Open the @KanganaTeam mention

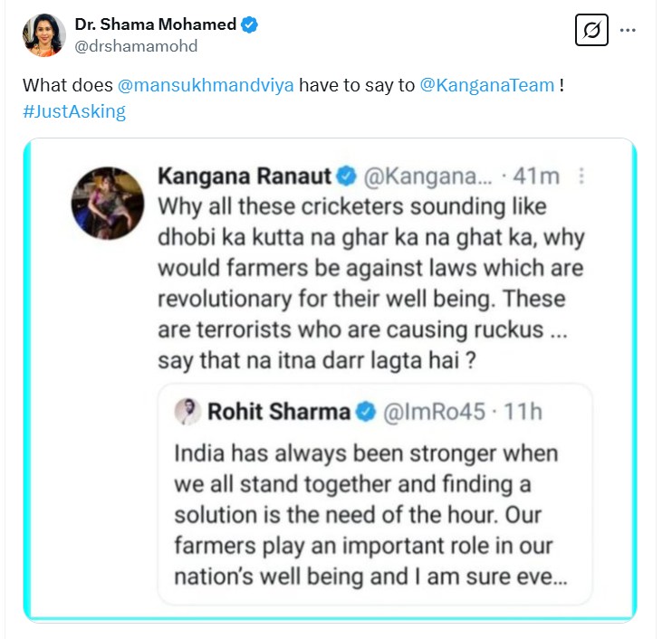487,86
